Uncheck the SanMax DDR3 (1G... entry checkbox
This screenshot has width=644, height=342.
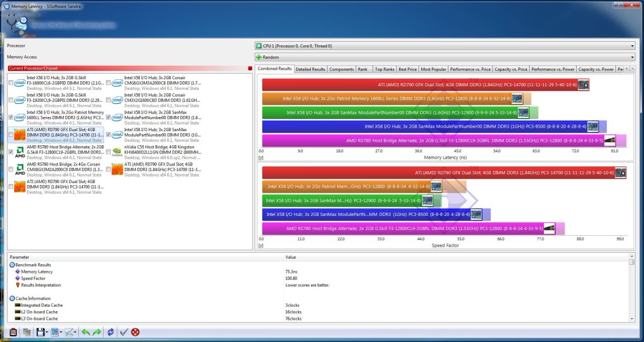pyautogui.click(x=109, y=135)
